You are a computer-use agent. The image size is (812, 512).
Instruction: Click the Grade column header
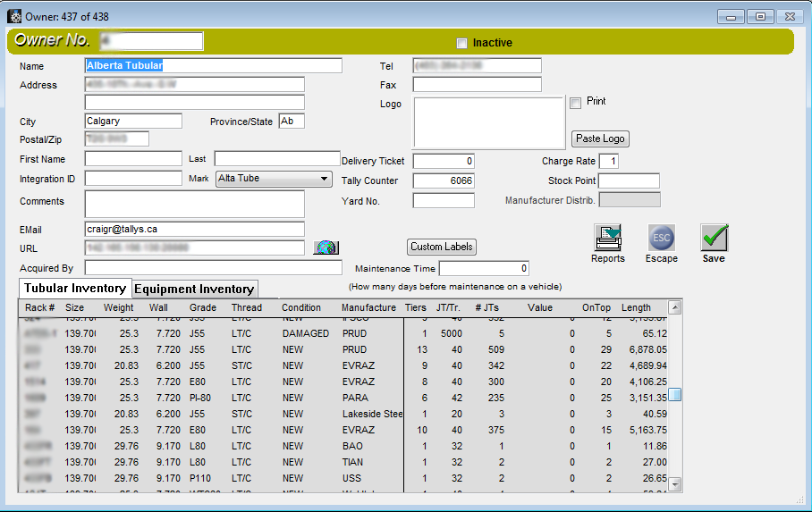point(202,307)
